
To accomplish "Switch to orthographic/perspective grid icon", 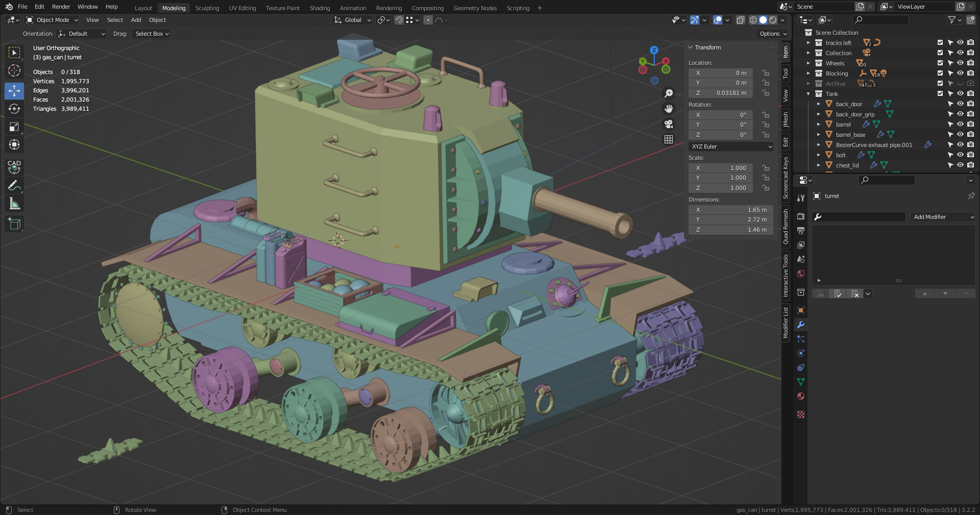I will 669,139.
